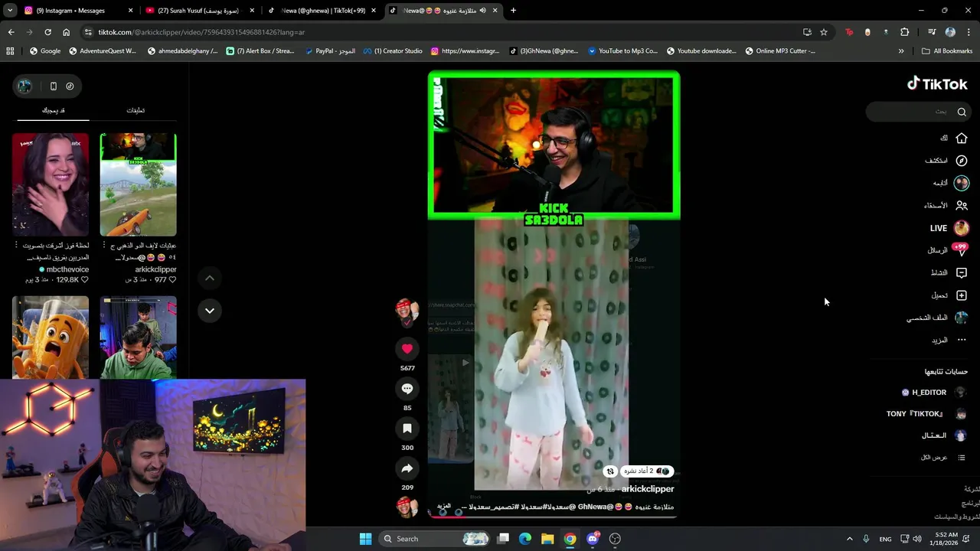Go to next video with down chevron
980x551 pixels.
tap(210, 311)
